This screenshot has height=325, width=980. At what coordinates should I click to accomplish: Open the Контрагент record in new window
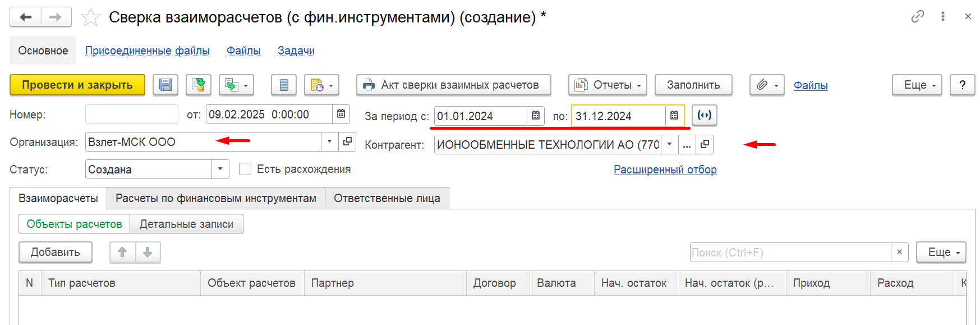tap(705, 144)
